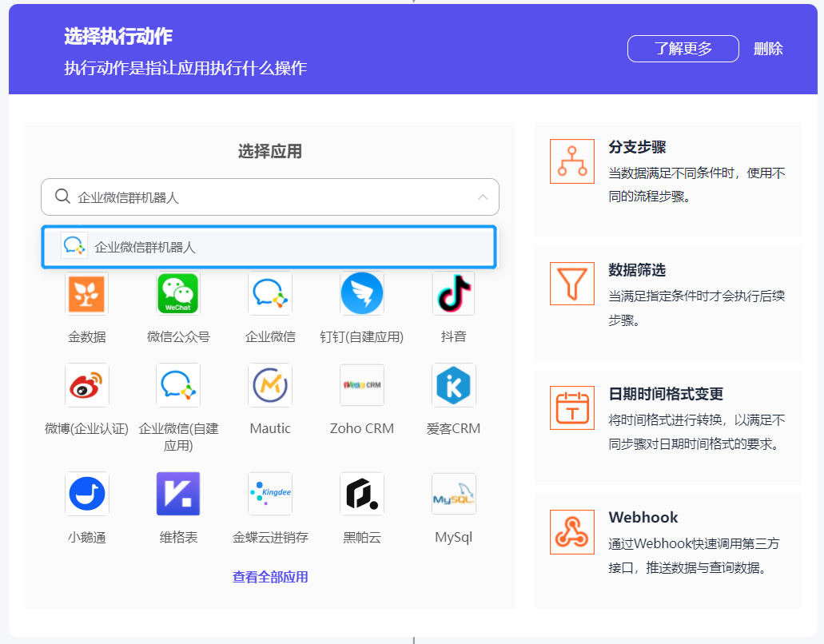Viewport: 824px width, 644px height.
Task: Click the 分支步骤 heading
Action: (x=637, y=147)
